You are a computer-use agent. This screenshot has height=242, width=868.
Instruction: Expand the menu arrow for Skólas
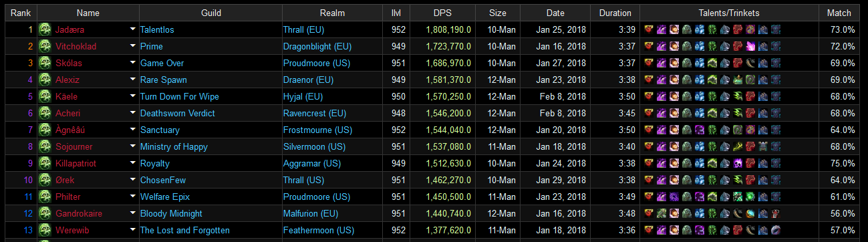coord(132,63)
